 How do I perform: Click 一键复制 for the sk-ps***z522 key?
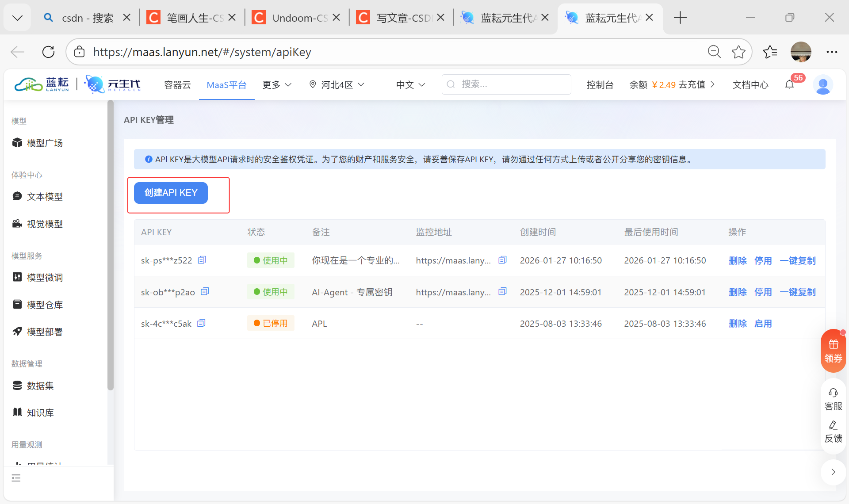tap(797, 260)
